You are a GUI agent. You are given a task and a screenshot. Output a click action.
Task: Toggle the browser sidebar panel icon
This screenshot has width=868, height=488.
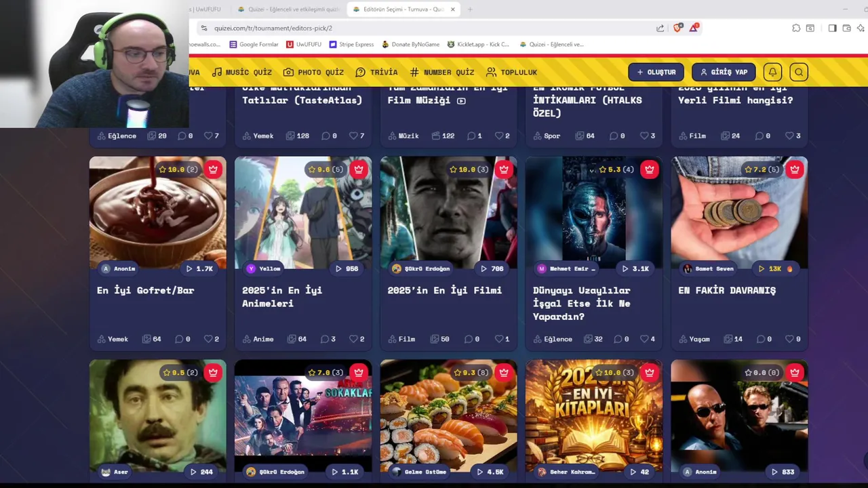833,28
